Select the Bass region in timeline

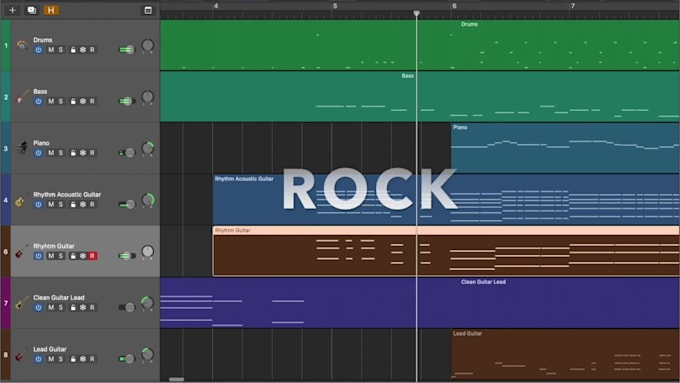tap(419, 96)
